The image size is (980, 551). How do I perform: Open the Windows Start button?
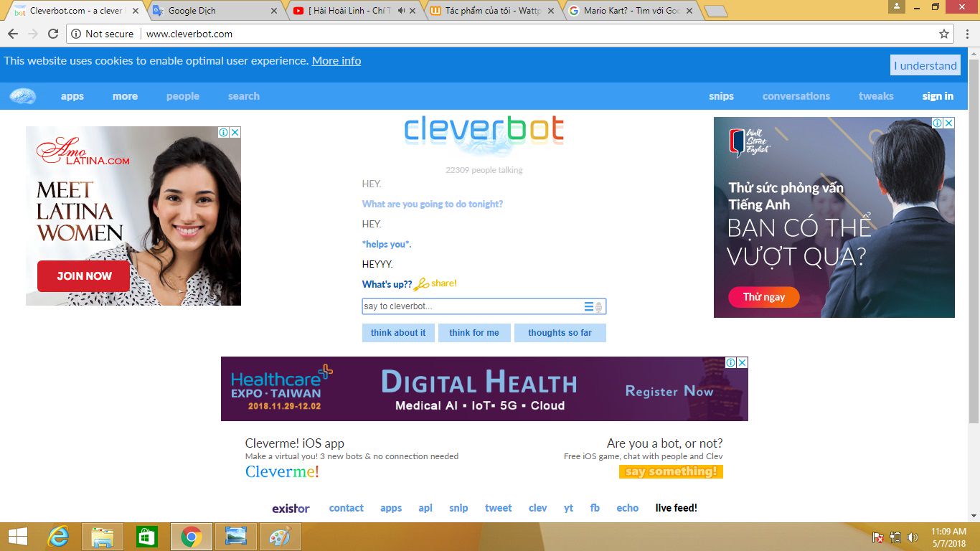coord(18,537)
